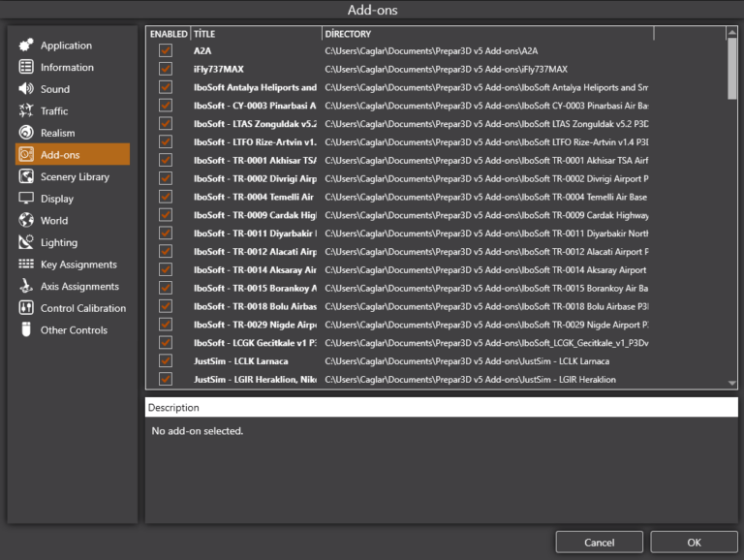
Task: Click JustSim LGIR Heraklion directory path
Action: (470, 380)
